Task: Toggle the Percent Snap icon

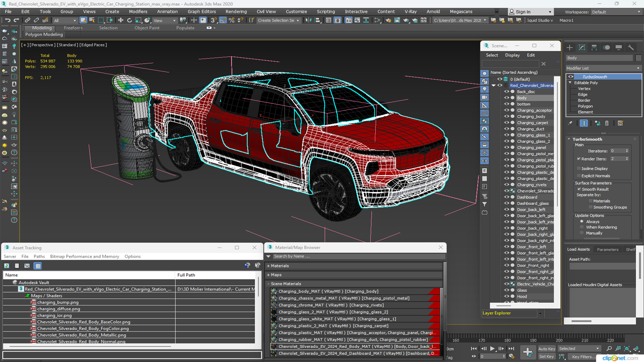Action: (231, 20)
